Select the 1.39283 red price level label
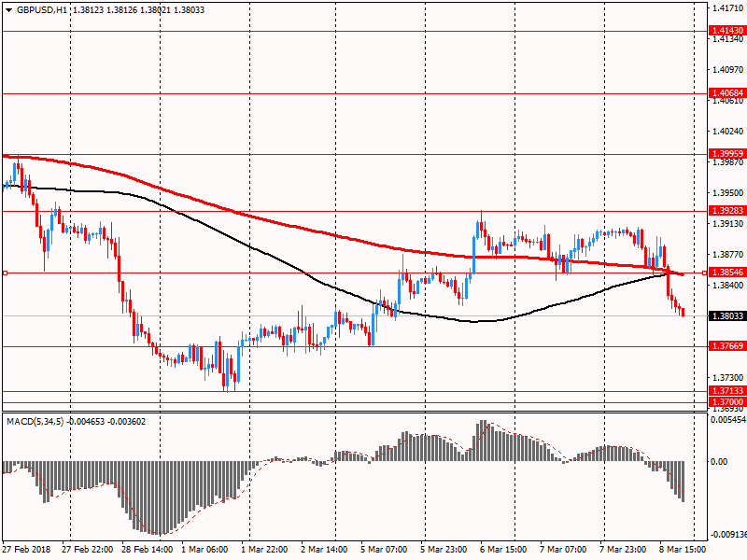The image size is (747, 560). point(727,211)
